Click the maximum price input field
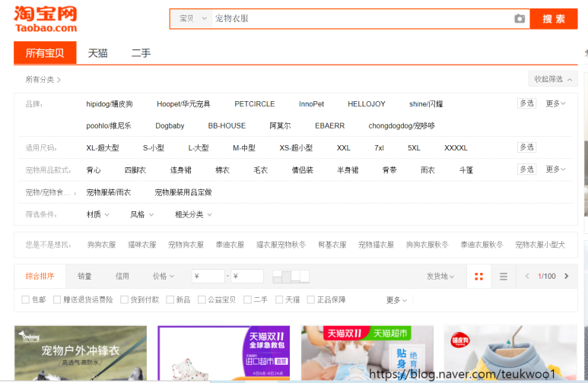This screenshot has width=588, height=383. 246,276
